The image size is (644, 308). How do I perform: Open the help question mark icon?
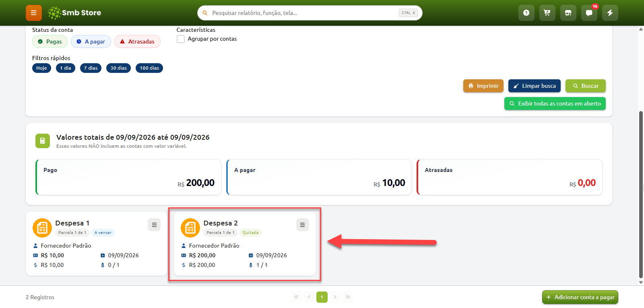(526, 13)
